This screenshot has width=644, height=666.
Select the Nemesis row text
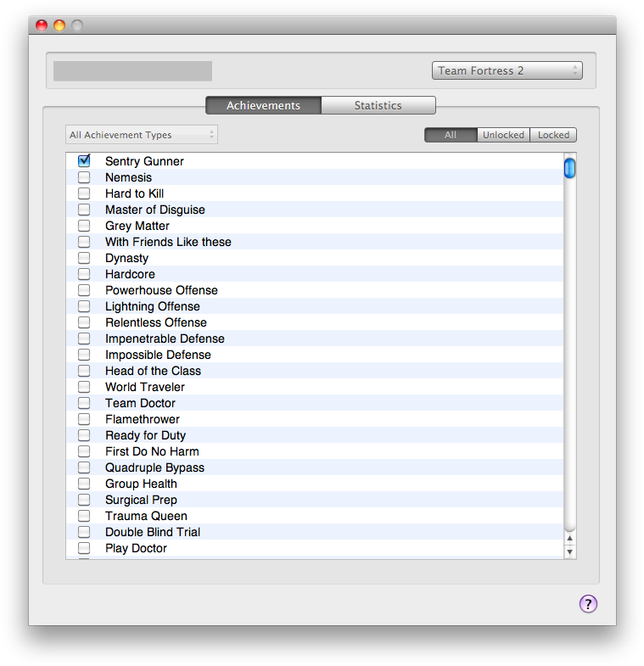click(128, 177)
